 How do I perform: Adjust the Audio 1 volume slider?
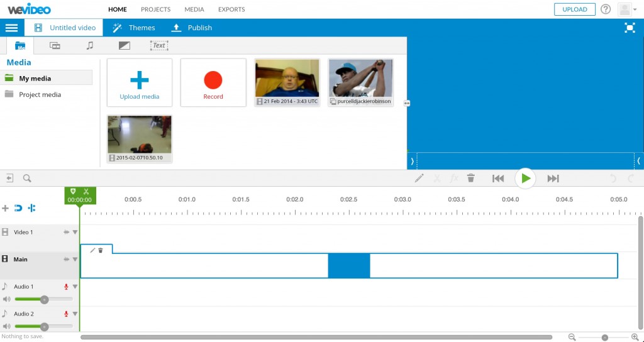coord(44,299)
